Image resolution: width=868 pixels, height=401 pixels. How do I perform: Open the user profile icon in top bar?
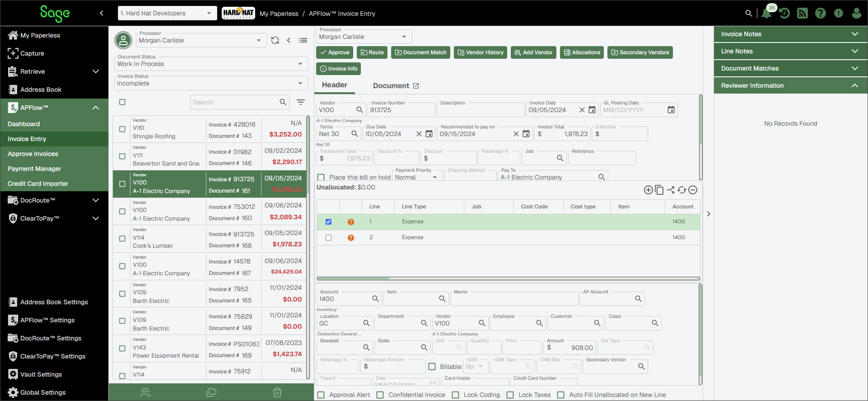(857, 14)
